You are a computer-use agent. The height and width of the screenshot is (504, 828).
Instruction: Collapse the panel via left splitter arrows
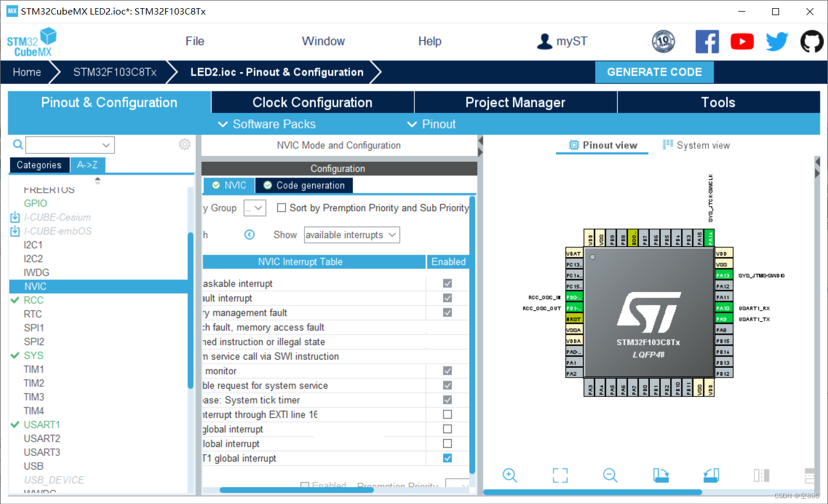tap(480, 147)
